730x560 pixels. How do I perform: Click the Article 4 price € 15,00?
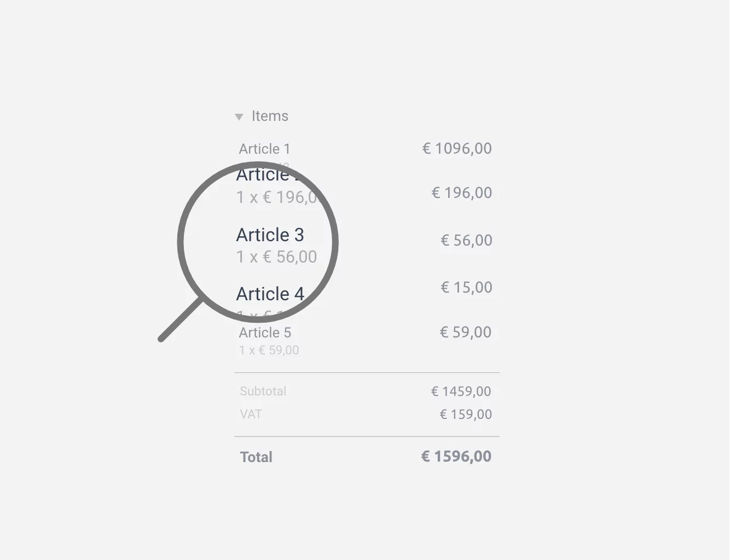[x=466, y=287]
